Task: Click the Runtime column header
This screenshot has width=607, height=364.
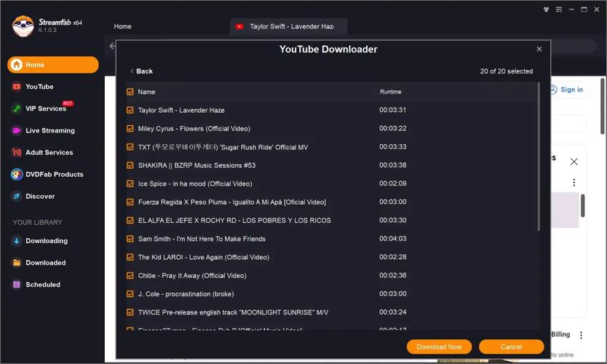Action: [390, 92]
